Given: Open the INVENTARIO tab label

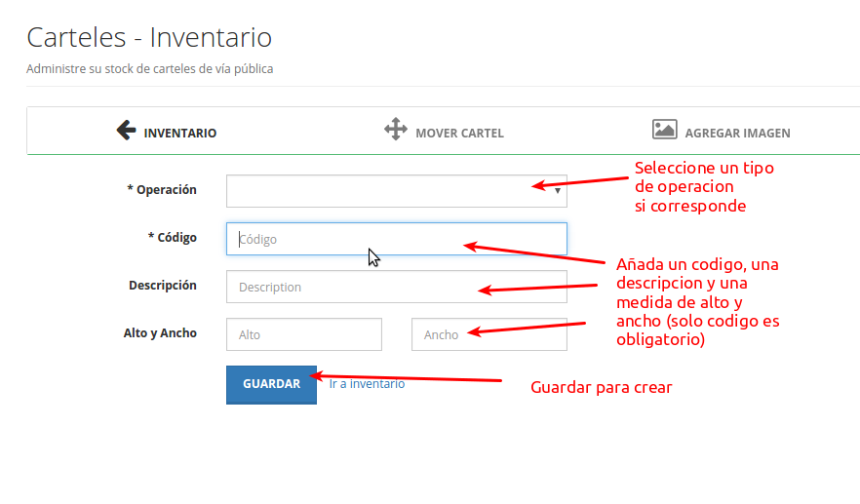Looking at the screenshot, I should (179, 134).
